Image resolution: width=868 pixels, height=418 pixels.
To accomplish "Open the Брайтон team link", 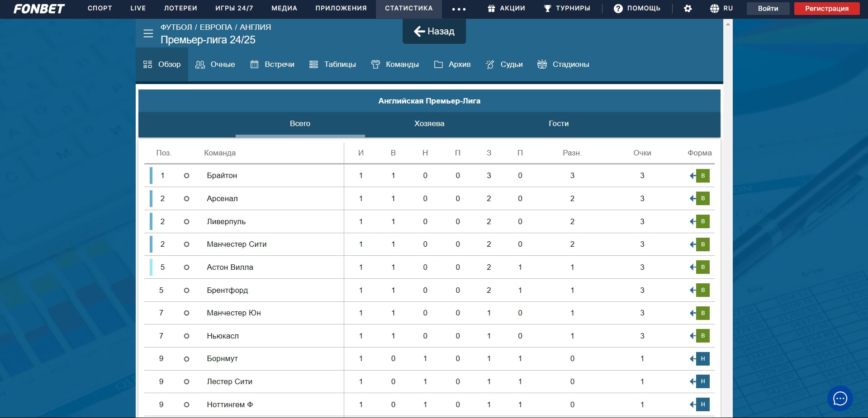I will tap(222, 176).
